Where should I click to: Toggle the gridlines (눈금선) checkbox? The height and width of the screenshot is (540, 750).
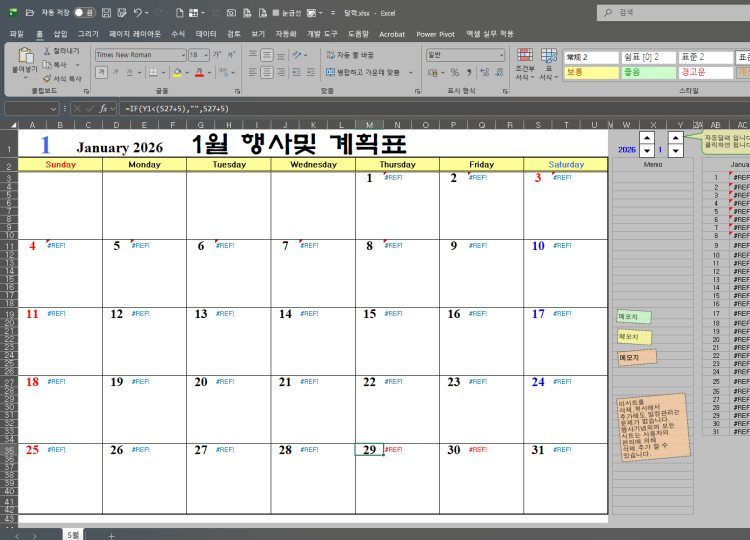276,13
